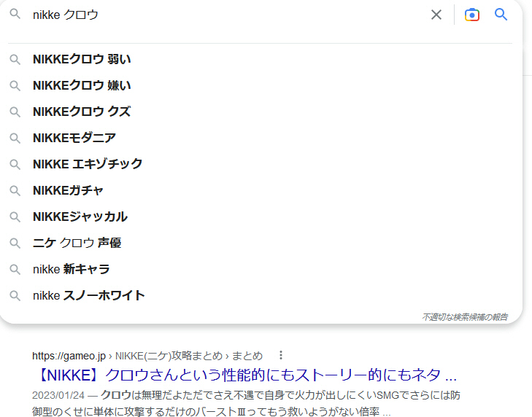Click the magnifier icon left of search field
This screenshot has height=417, width=532.
pyautogui.click(x=15, y=14)
